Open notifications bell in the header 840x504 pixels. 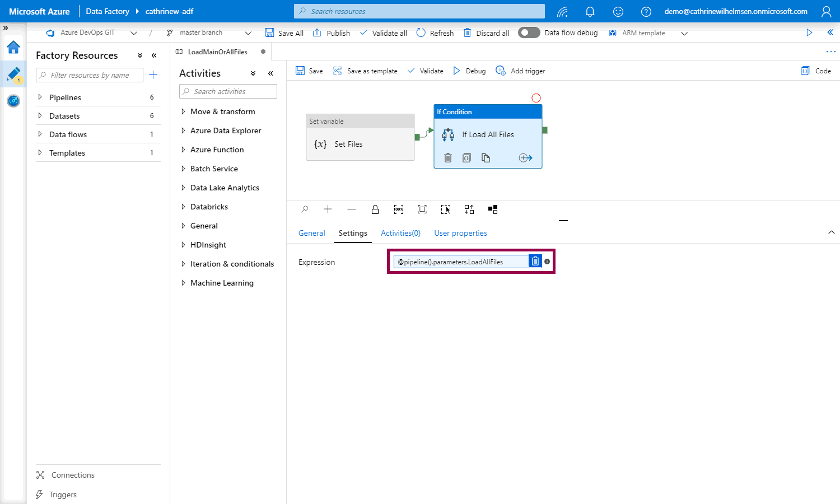coord(590,11)
